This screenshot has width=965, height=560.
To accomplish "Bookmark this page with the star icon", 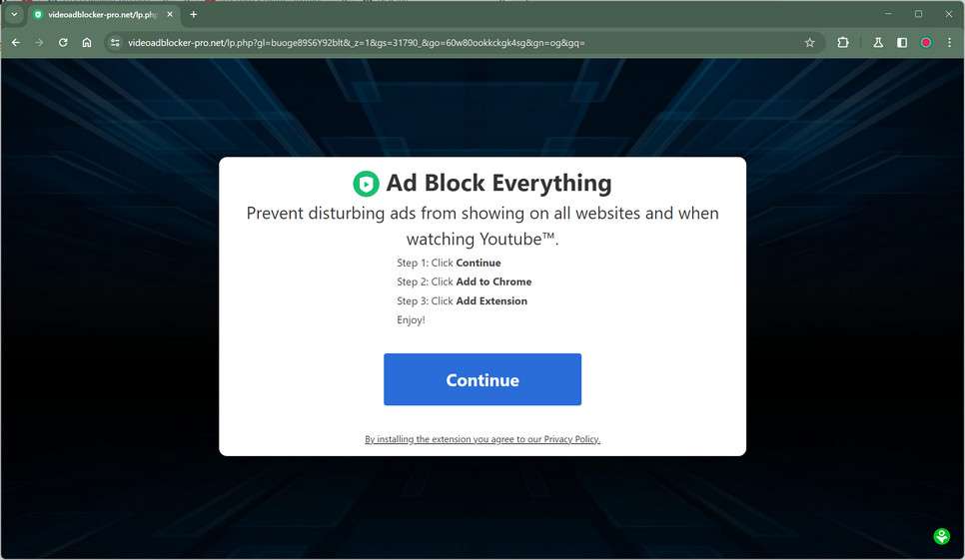I will (809, 42).
